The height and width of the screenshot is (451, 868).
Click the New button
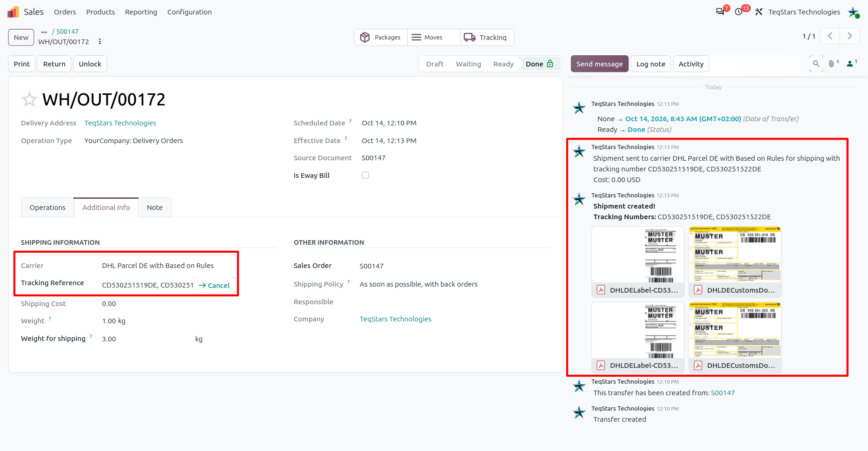21,38
